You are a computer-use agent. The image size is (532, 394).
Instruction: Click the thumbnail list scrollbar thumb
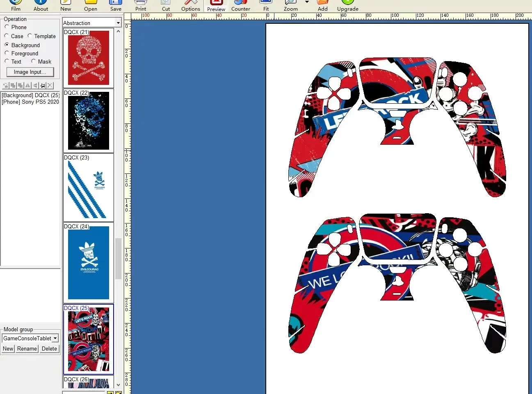pos(119,258)
